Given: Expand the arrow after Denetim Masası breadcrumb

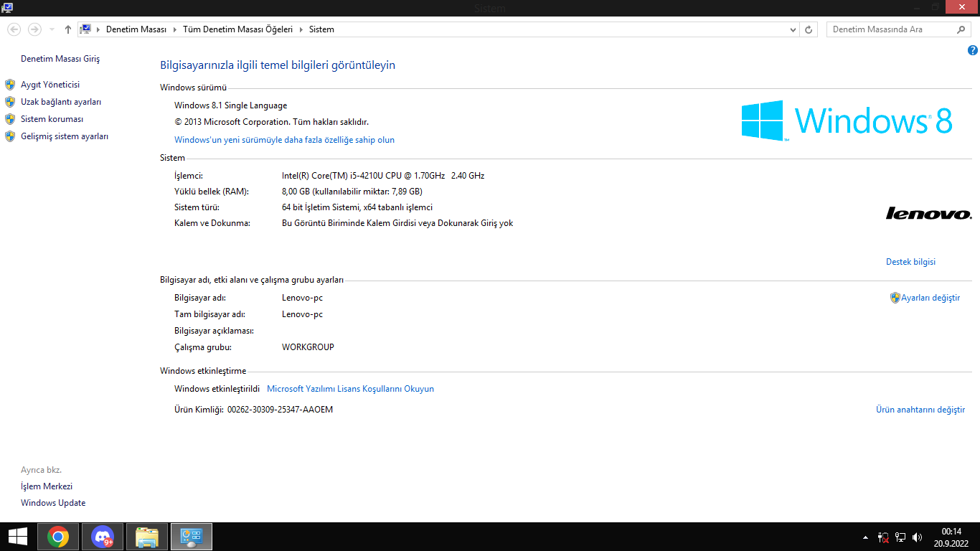Looking at the screenshot, I should click(174, 29).
